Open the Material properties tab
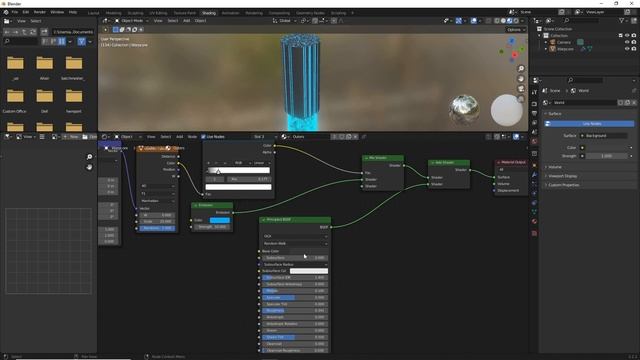The height and width of the screenshot is (360, 640). pyautogui.click(x=534, y=221)
